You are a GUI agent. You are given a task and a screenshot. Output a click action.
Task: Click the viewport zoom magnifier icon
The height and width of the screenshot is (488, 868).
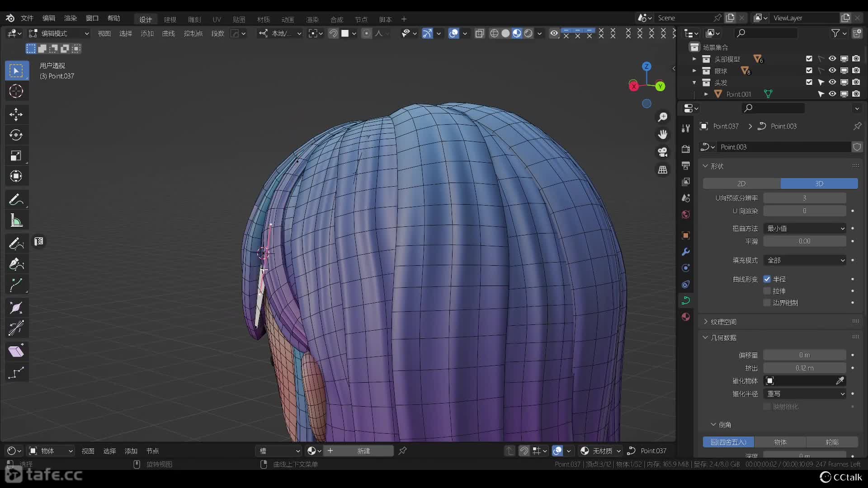coord(663,117)
